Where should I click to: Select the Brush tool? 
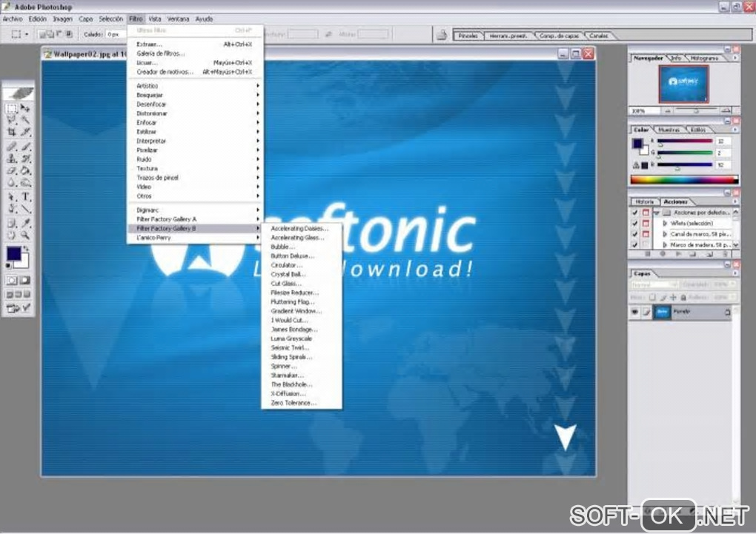click(x=25, y=146)
